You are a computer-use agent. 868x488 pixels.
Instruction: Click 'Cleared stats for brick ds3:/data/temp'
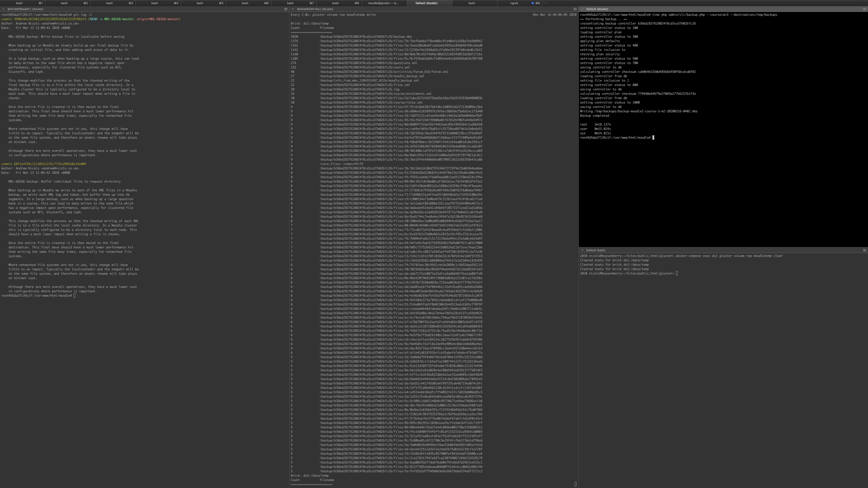(614, 265)
